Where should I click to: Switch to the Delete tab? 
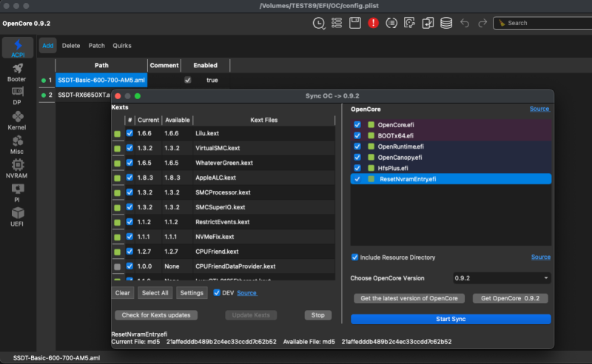(x=71, y=46)
